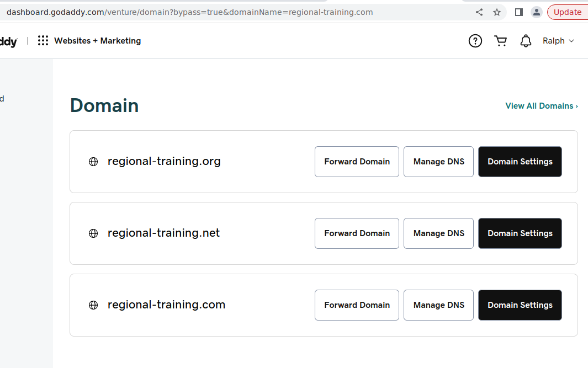Viewport: 588px width, 368px height.
Task: Expand the Ralph account dropdown
Action: (558, 41)
